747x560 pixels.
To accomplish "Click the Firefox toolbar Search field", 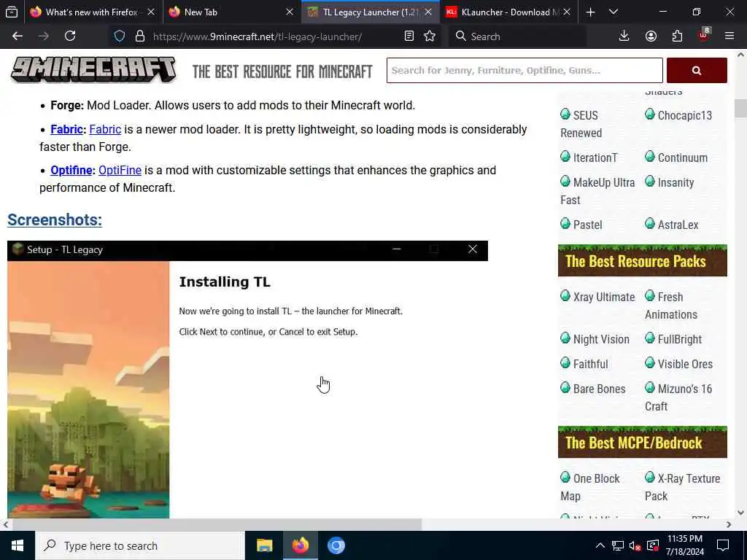I will 517,36.
